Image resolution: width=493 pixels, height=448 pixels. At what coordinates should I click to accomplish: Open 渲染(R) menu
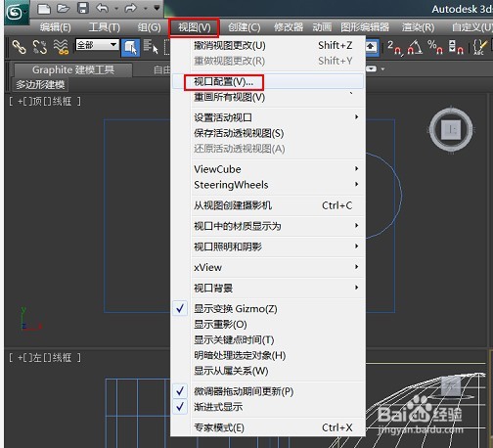[418, 27]
